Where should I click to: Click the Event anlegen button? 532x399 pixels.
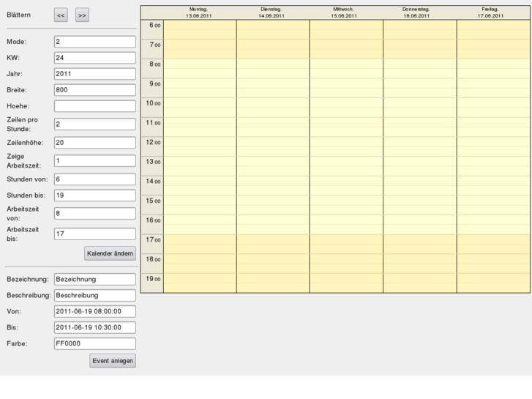pos(113,361)
